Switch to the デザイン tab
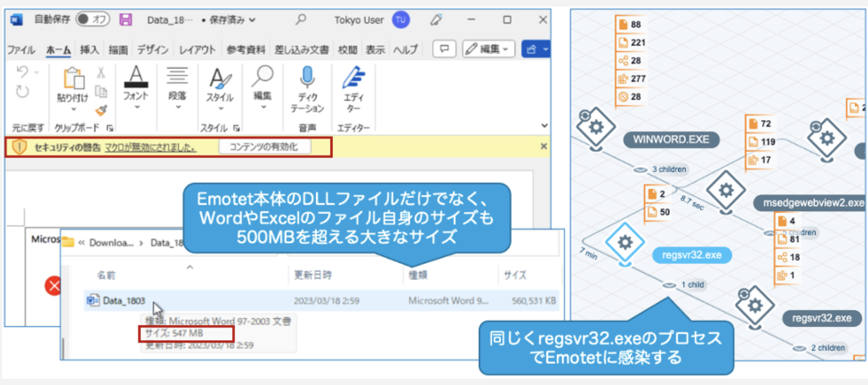The image size is (868, 385). tap(153, 49)
